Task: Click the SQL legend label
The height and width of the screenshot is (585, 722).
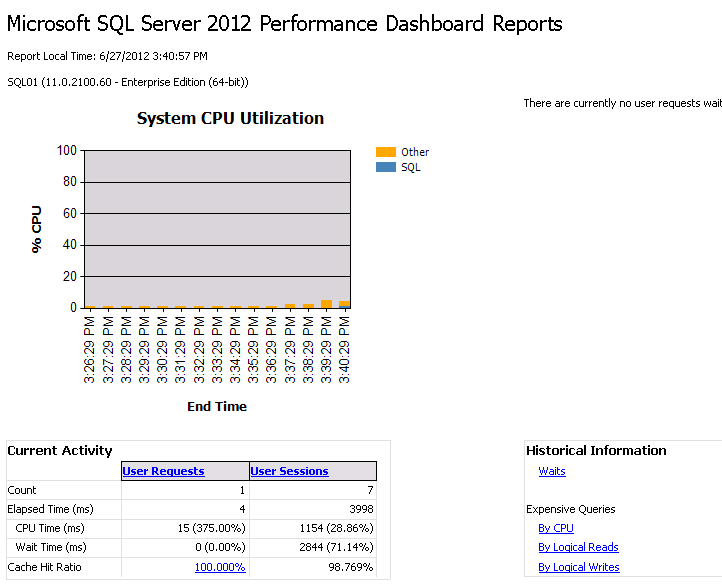Action: pos(411,167)
